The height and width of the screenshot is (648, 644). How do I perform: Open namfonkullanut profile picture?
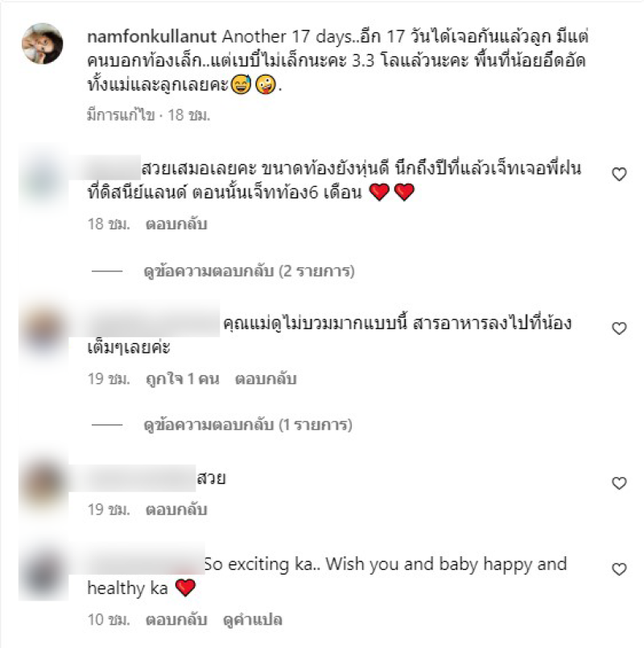coord(43,43)
